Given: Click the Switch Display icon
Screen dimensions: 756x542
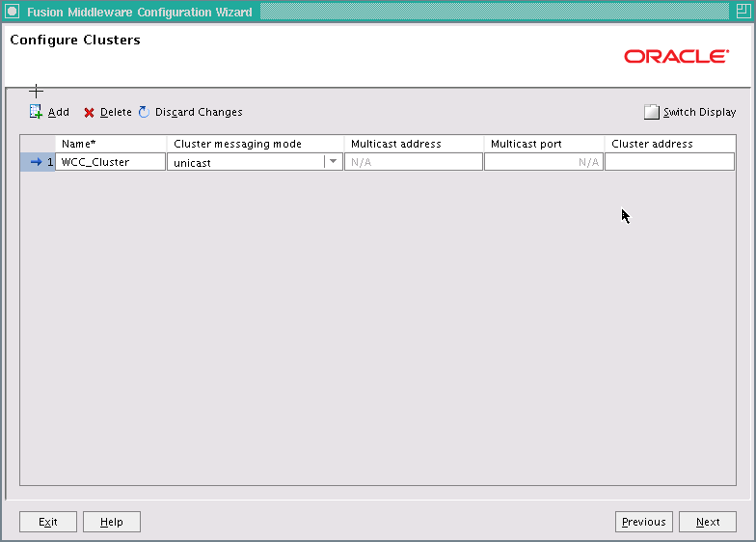Looking at the screenshot, I should (652, 112).
